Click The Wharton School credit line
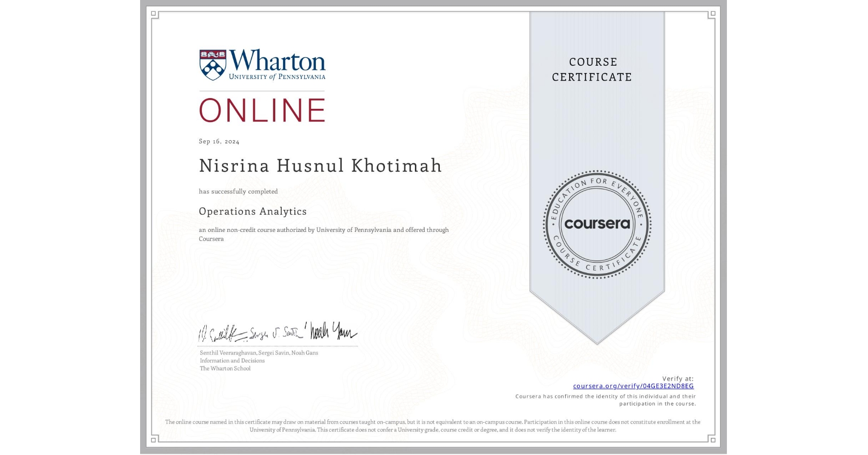The height and width of the screenshot is (455, 868). (x=224, y=368)
